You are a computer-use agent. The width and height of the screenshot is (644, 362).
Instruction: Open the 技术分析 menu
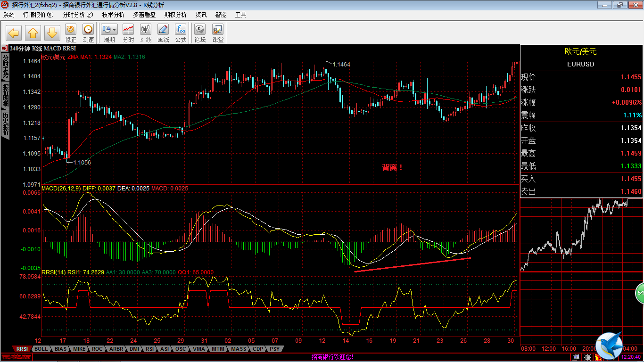[114, 15]
